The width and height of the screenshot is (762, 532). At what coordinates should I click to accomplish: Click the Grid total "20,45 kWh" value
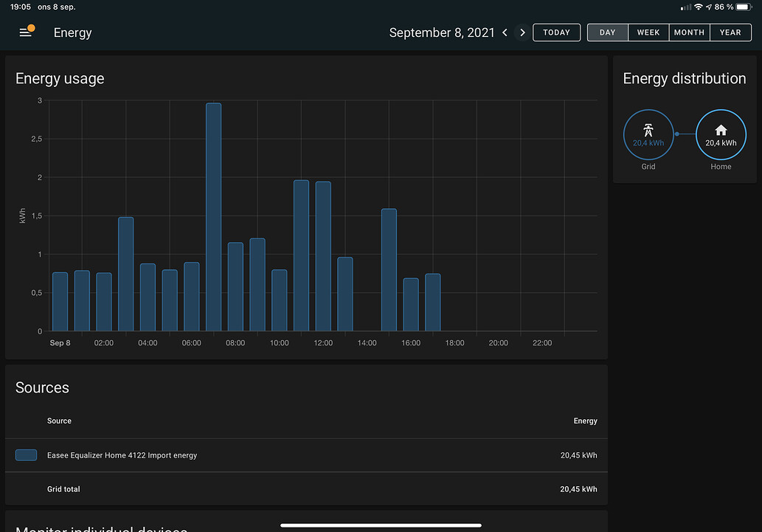(578, 489)
